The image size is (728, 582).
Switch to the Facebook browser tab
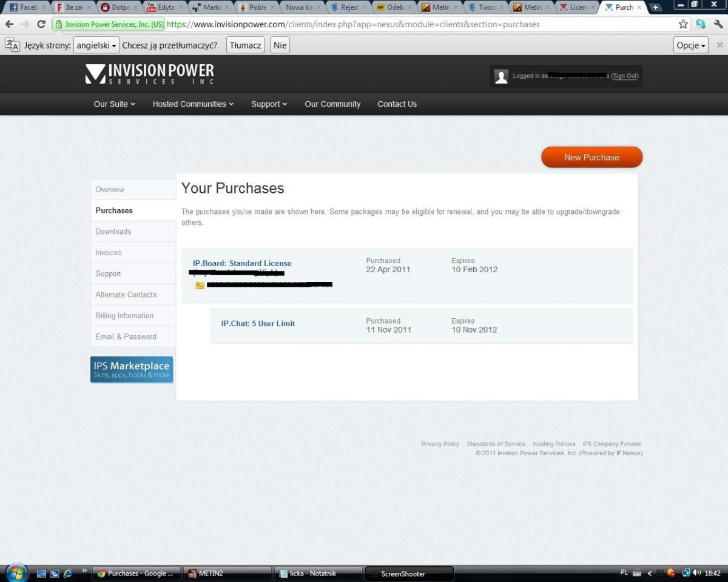[x=25, y=7]
